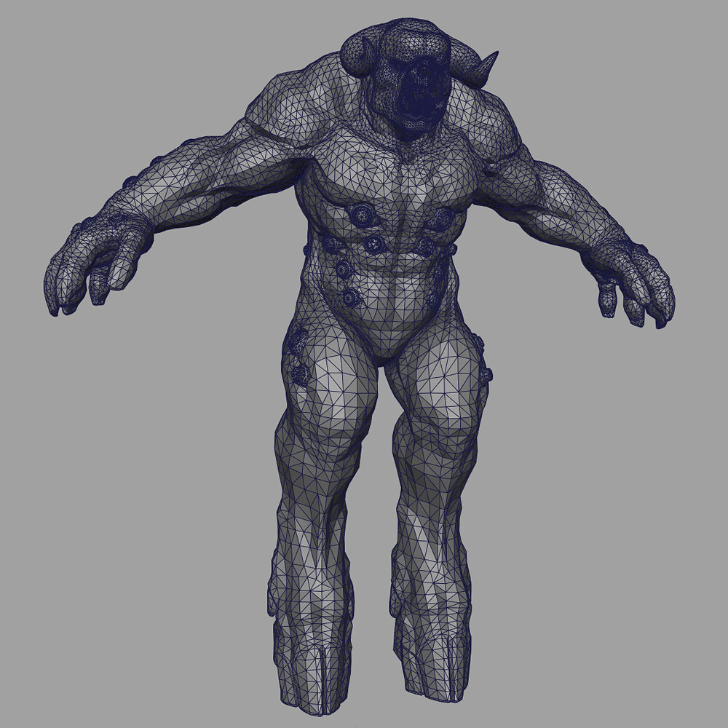Click the minotaur's left horn
The height and width of the screenshot is (728, 728).
click(x=480, y=66)
